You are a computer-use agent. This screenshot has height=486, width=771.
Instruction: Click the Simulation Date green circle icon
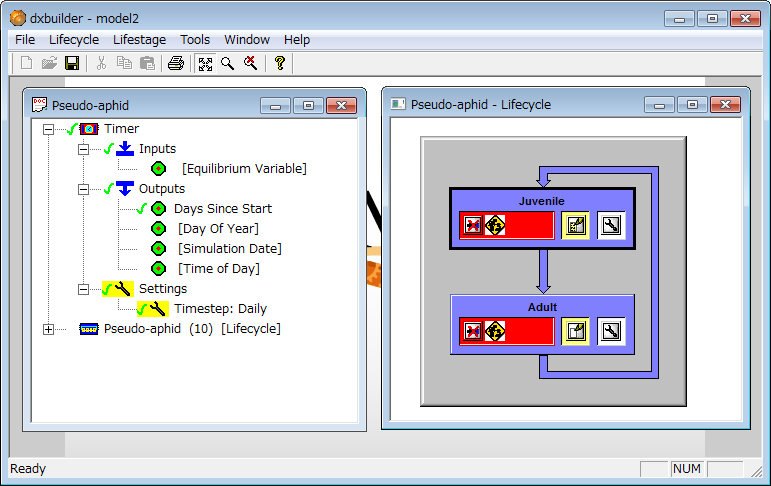pos(158,249)
